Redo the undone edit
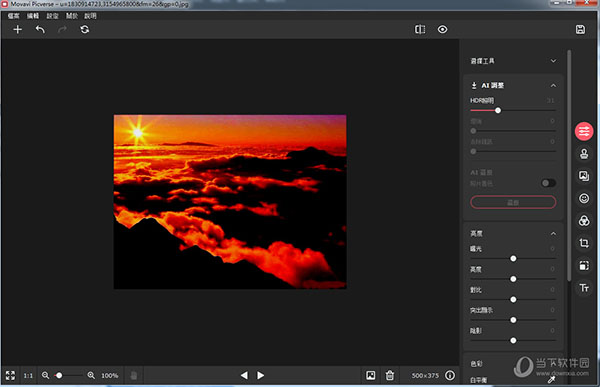This screenshot has height=387, width=600. (62, 29)
